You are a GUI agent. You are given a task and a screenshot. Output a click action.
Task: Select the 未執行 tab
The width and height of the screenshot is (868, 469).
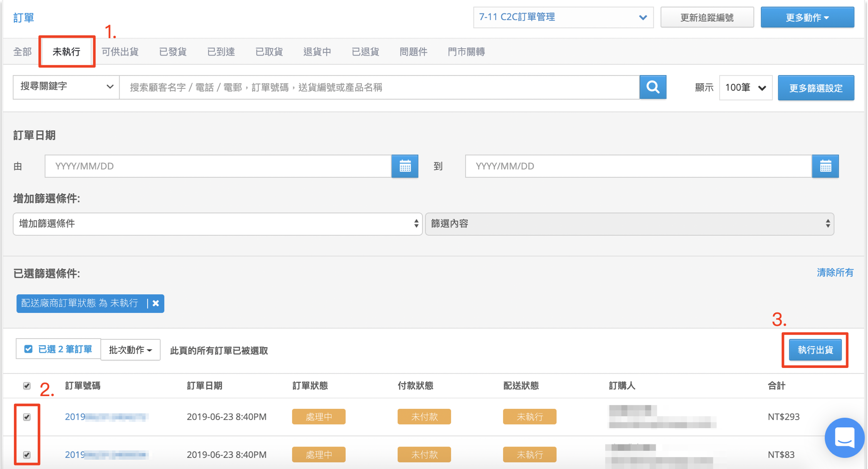(x=66, y=52)
